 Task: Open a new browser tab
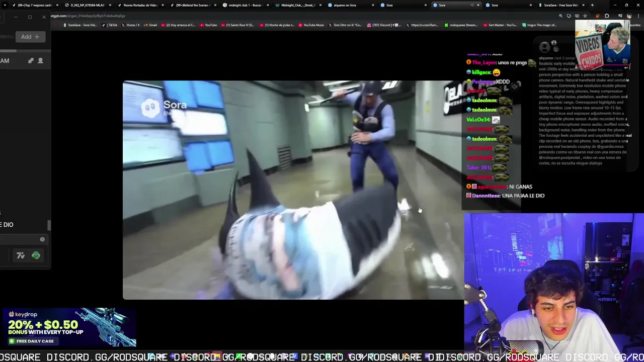592,5
